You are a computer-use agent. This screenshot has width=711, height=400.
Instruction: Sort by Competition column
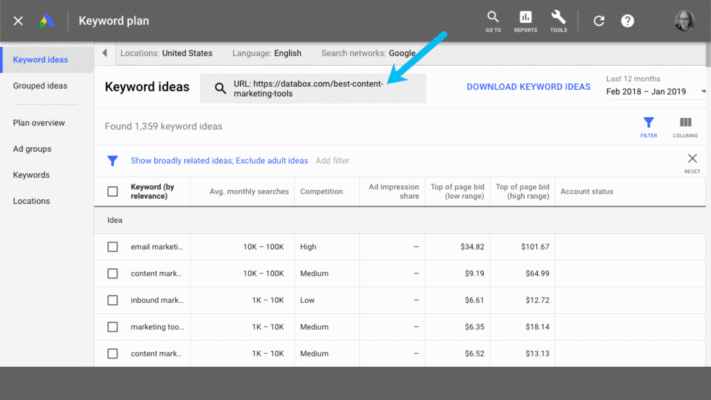[321, 191]
